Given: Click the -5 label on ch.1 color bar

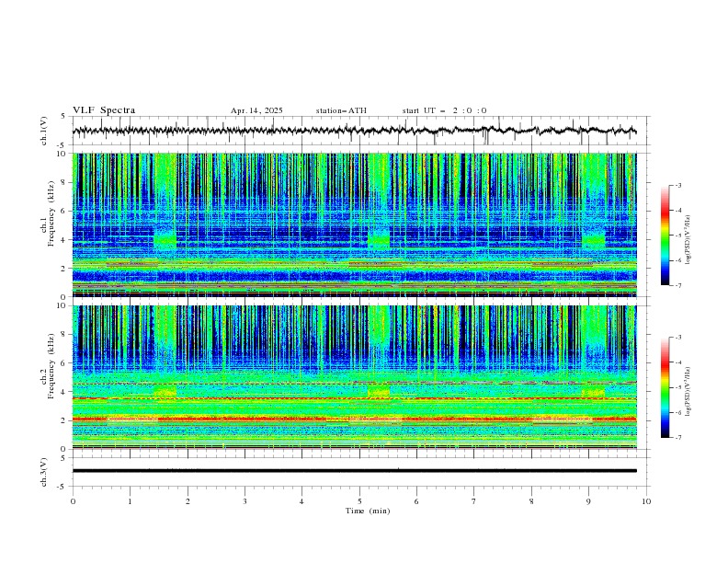Looking at the screenshot, I should click(678, 236).
